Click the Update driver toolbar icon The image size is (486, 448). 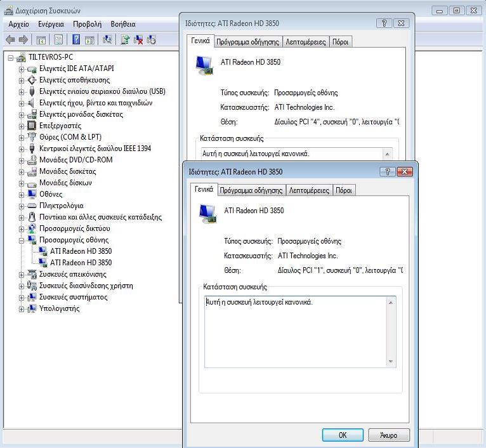(125, 39)
